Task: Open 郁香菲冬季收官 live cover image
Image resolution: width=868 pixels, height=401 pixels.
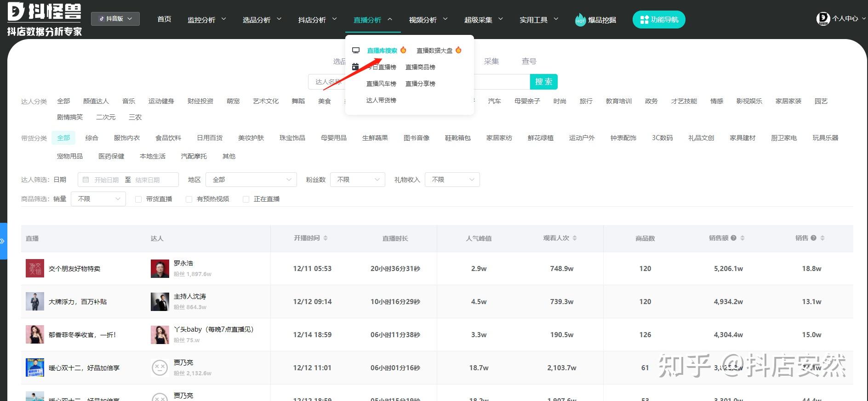Action: 35,335
